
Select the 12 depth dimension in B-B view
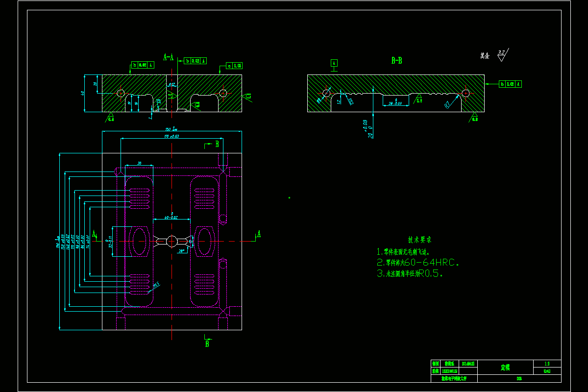(339, 102)
